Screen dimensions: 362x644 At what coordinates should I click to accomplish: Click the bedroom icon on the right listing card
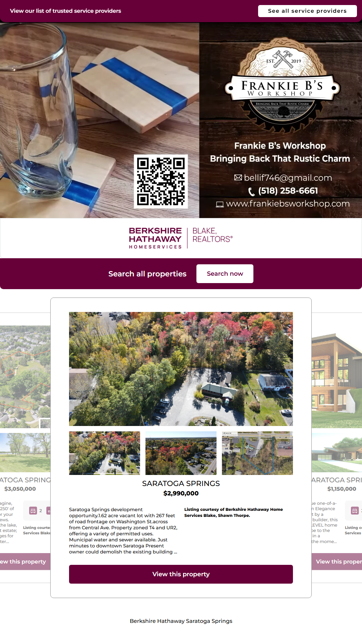click(x=355, y=511)
